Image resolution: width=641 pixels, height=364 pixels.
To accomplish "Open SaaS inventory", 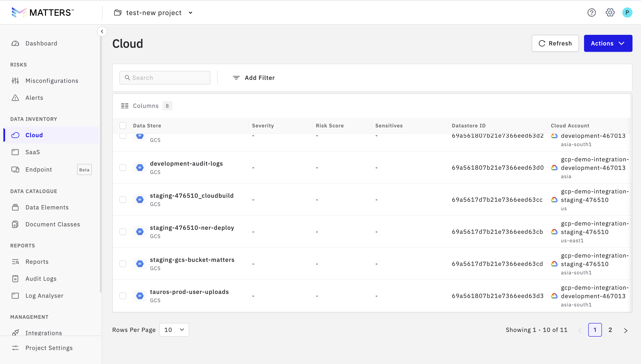I will pyautogui.click(x=33, y=152).
